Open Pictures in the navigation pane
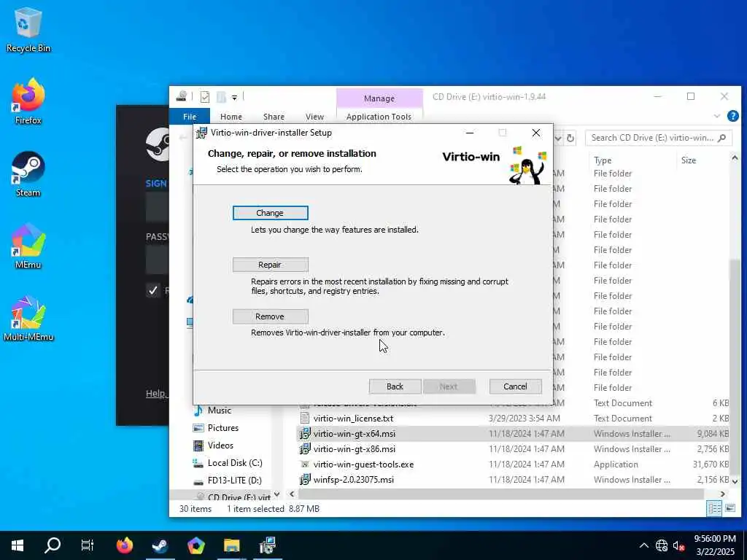Image resolution: width=747 pixels, height=560 pixels. point(223,428)
